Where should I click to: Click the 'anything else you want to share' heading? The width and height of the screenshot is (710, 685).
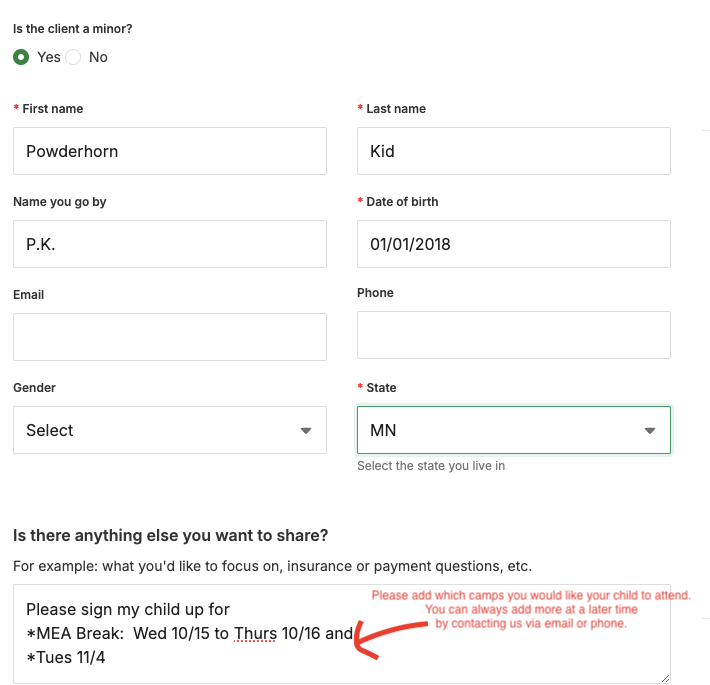171,536
